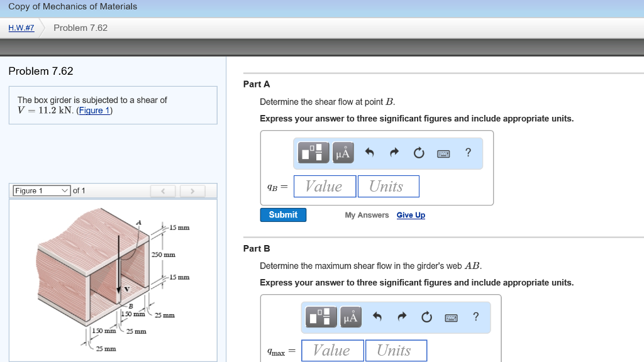Select the Problem 7.62 breadcrumb item

coord(80,28)
